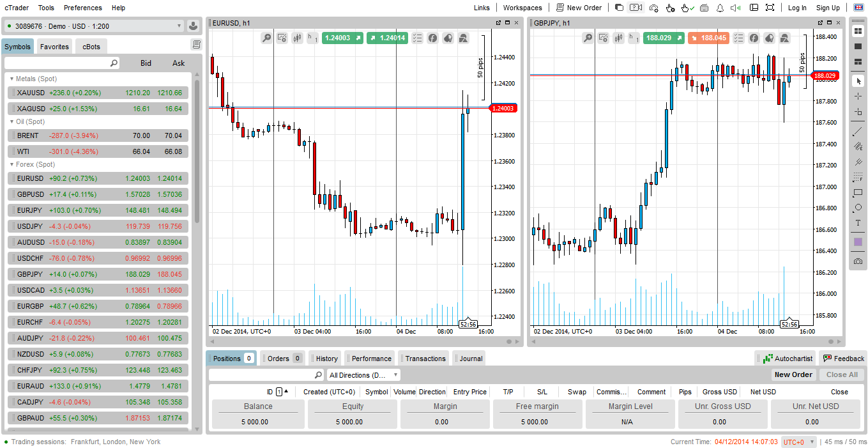The width and height of the screenshot is (868, 448).
Task: Click the EURUSD sell button at 1.24003
Action: pyautogui.click(x=342, y=38)
